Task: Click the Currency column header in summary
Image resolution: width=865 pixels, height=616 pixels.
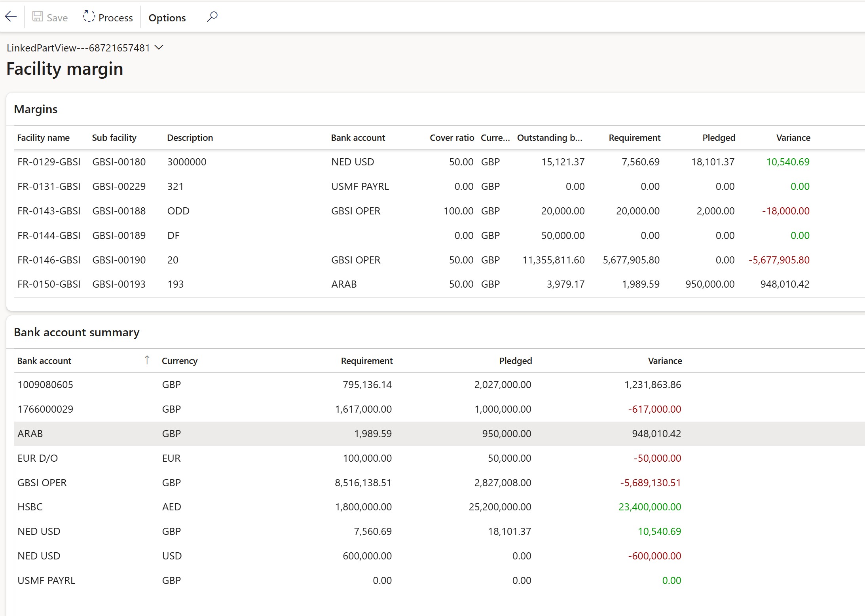Action: [180, 361]
